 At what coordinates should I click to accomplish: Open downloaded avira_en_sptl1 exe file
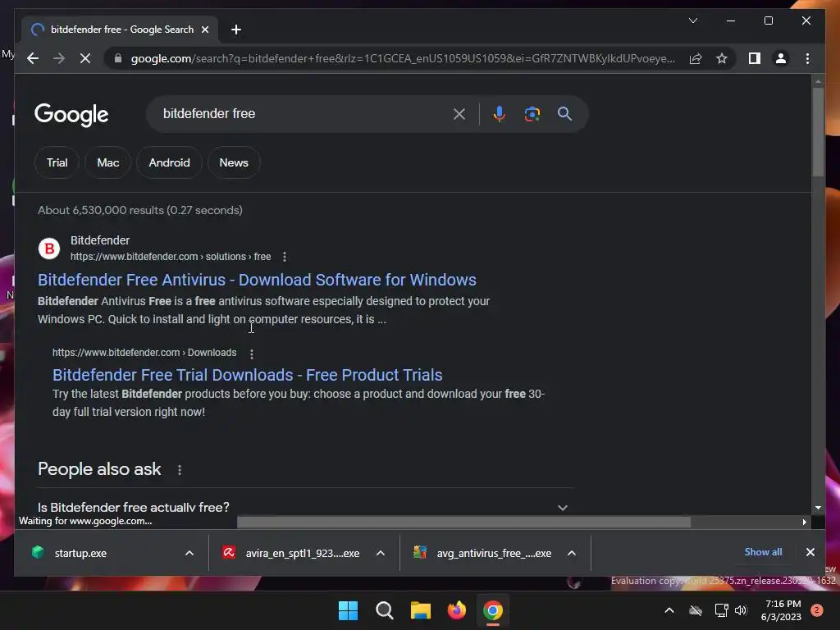[x=290, y=553]
